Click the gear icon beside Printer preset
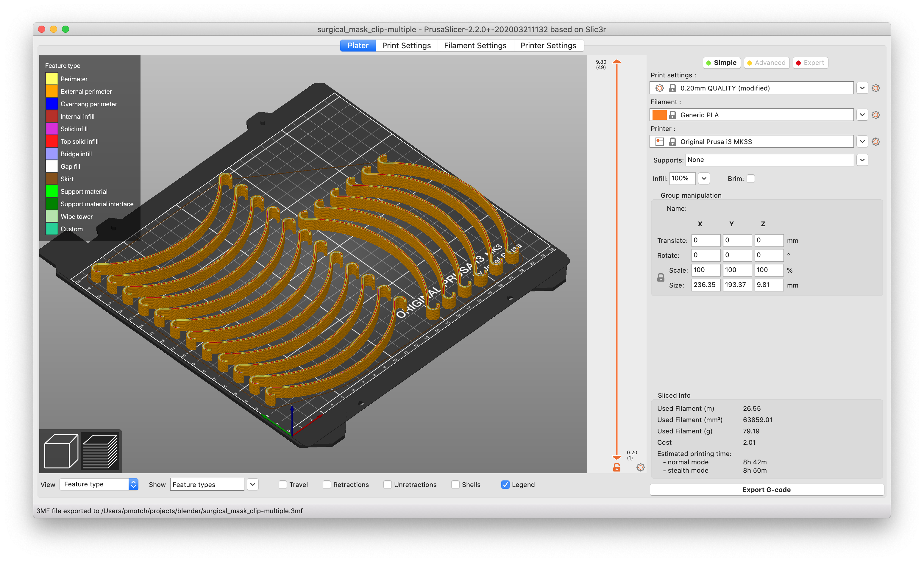Image resolution: width=924 pixels, height=562 pixels. [x=875, y=142]
